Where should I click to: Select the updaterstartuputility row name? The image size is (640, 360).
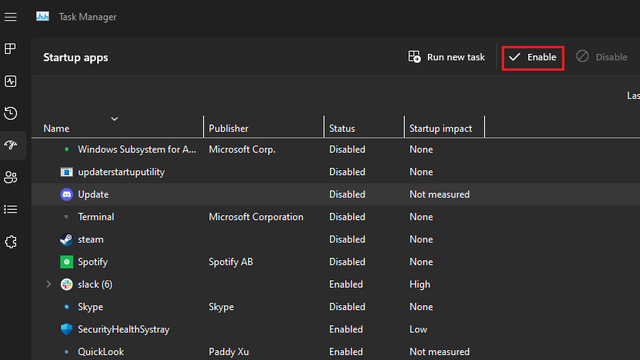(121, 172)
